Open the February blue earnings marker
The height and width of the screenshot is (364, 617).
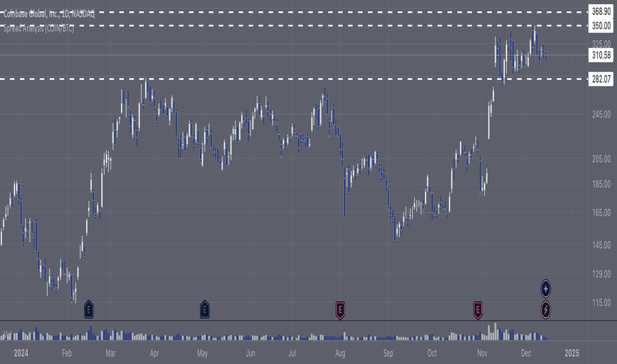coord(89,310)
